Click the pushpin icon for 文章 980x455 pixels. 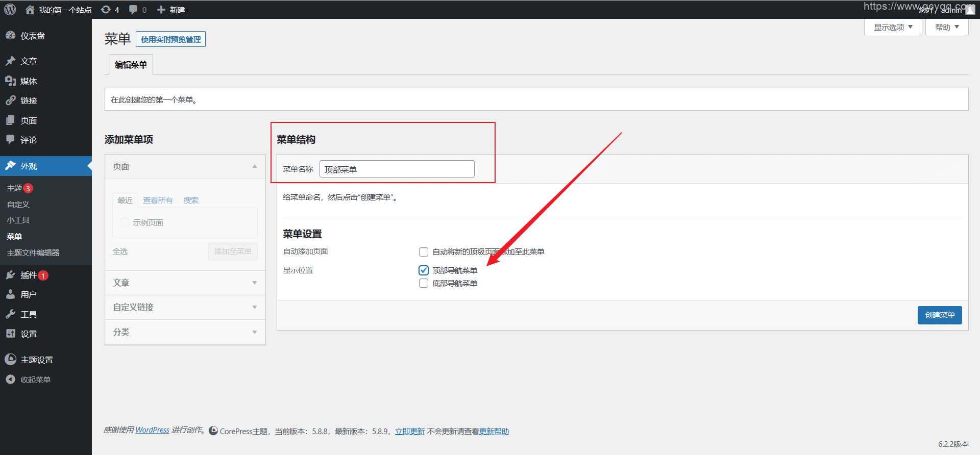point(10,61)
